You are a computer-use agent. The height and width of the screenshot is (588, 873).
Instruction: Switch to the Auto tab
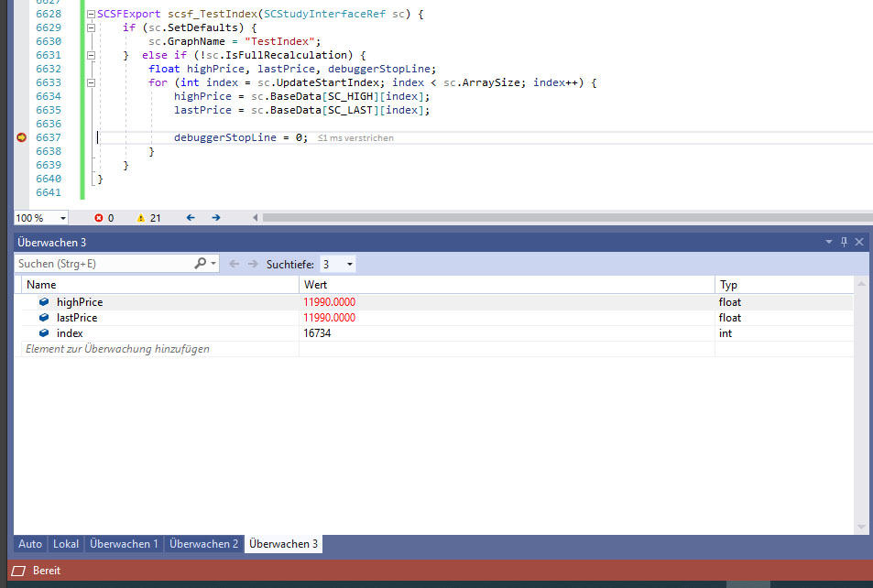click(30, 544)
